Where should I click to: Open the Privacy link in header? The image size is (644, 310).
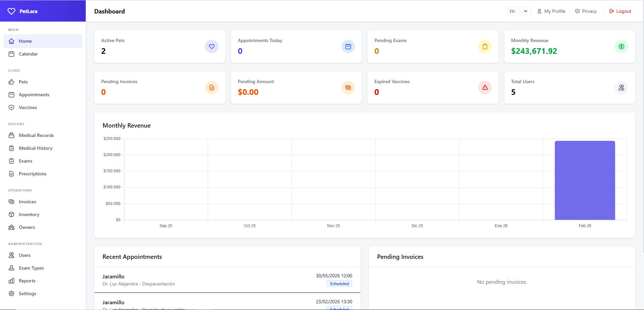[586, 11]
